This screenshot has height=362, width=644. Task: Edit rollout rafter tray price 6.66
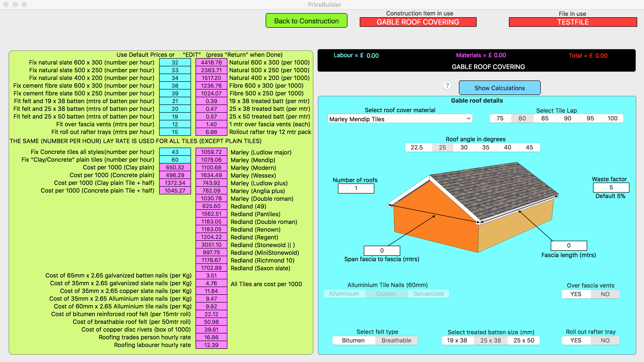pos(211,132)
